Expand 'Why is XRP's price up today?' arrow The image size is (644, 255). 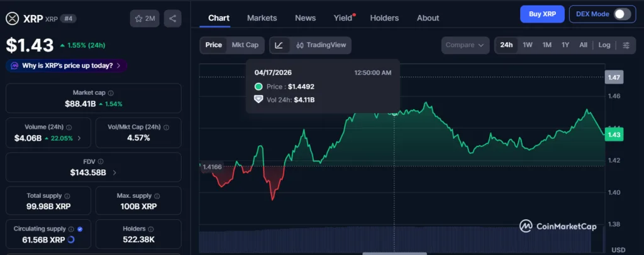click(x=119, y=65)
